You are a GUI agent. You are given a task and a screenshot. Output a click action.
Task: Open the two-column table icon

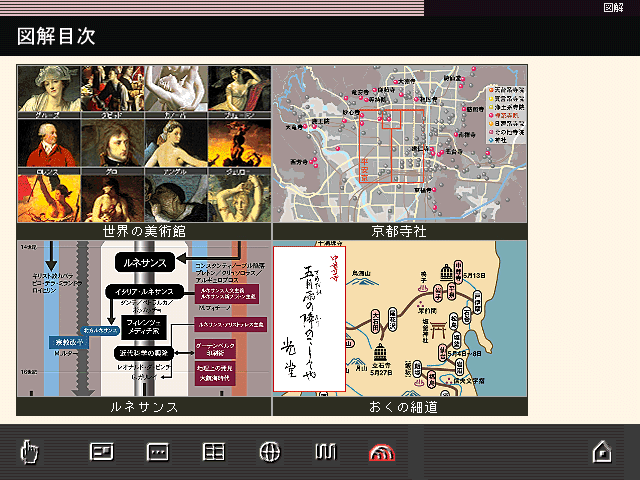coord(213,452)
